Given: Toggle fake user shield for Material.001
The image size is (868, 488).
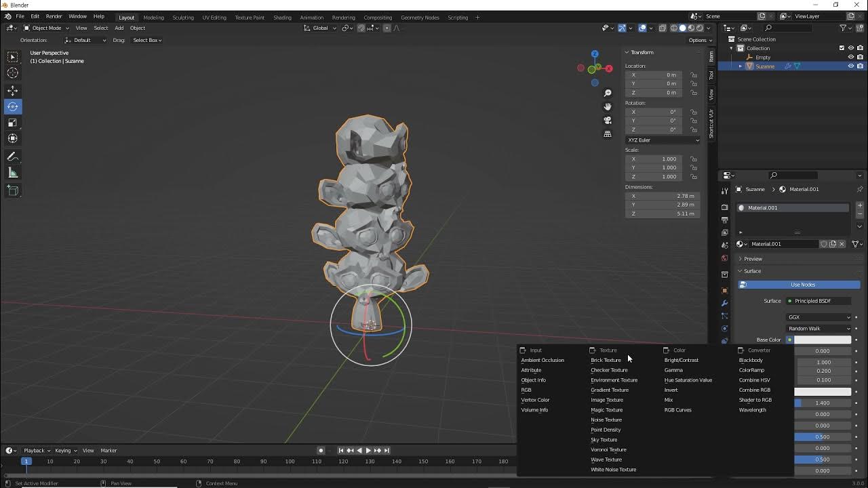Looking at the screenshot, I should pos(824,244).
